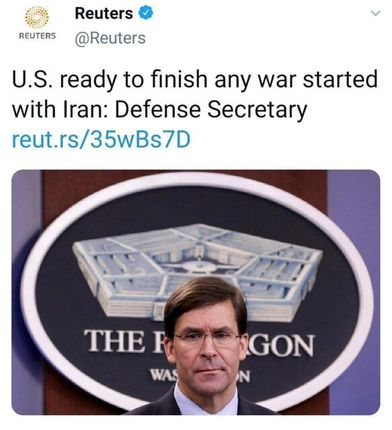Expand the tweet options chevron

click(x=375, y=13)
